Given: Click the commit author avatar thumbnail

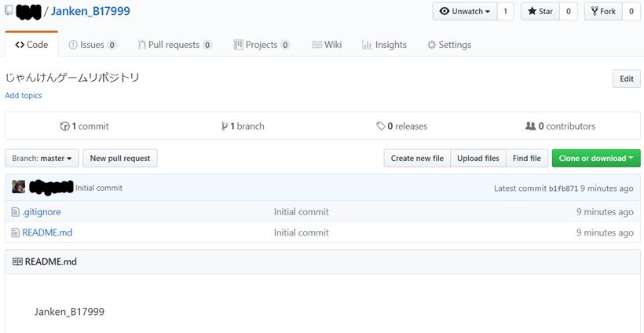Looking at the screenshot, I should [x=19, y=188].
